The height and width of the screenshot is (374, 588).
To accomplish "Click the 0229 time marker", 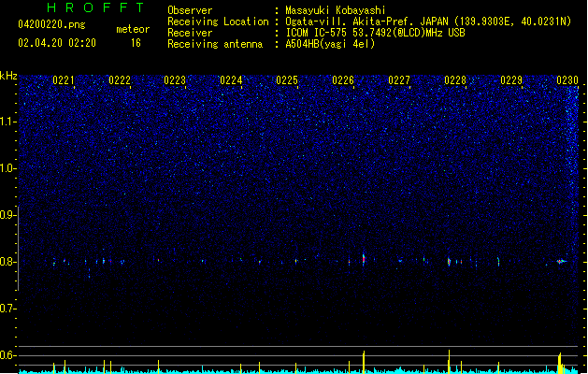I will [511, 80].
